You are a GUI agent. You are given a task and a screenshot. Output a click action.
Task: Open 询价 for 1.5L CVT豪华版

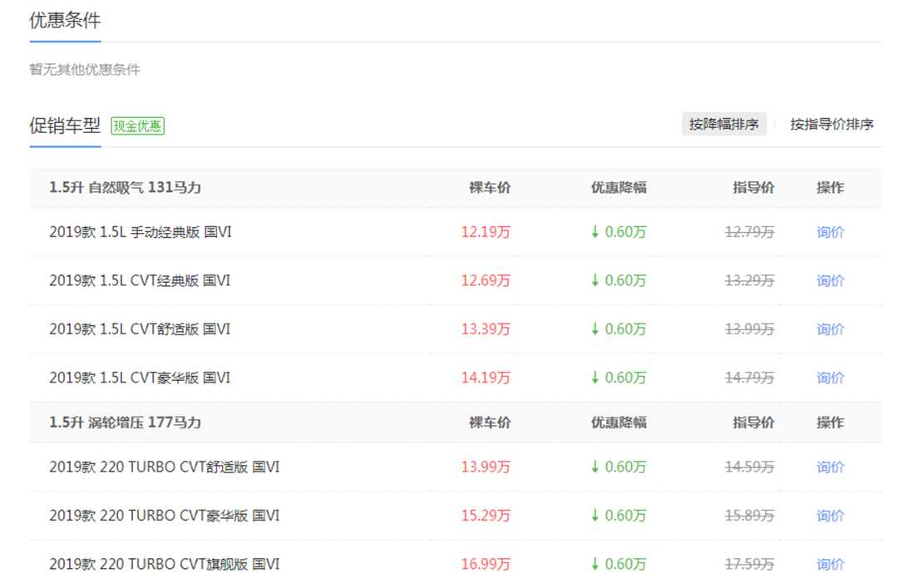[830, 378]
